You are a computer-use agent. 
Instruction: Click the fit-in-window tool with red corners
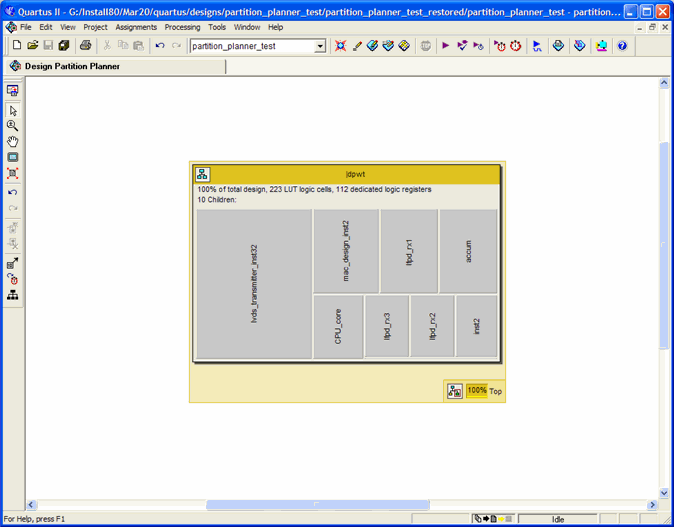point(13,174)
